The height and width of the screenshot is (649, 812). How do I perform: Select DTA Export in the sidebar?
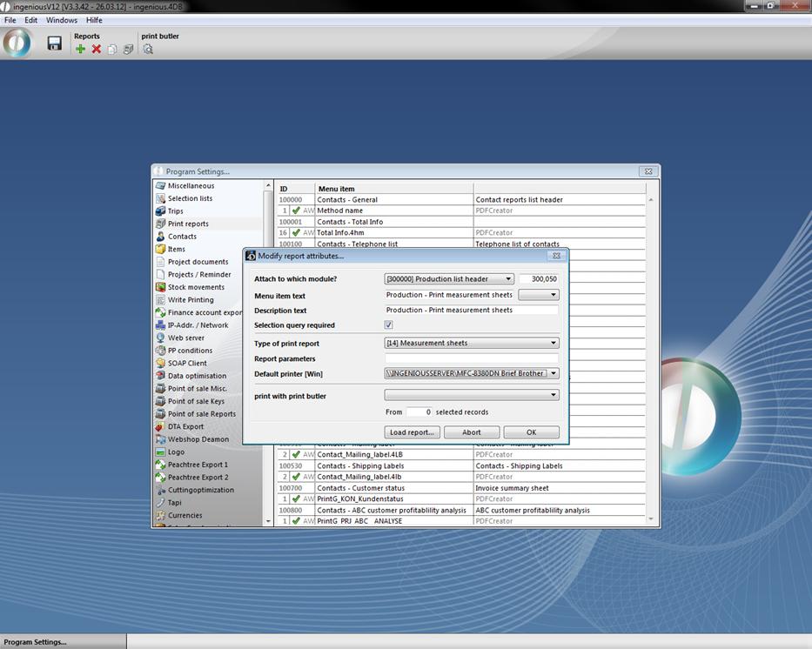click(x=185, y=426)
